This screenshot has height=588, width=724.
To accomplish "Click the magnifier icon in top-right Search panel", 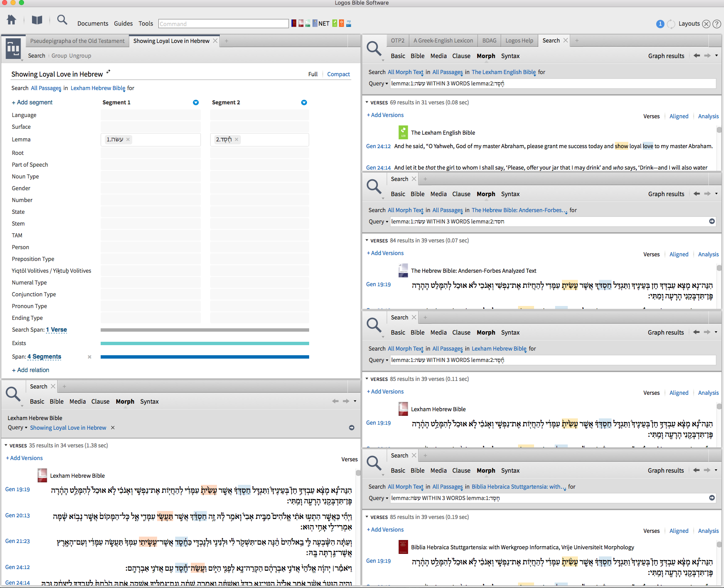I will point(374,49).
